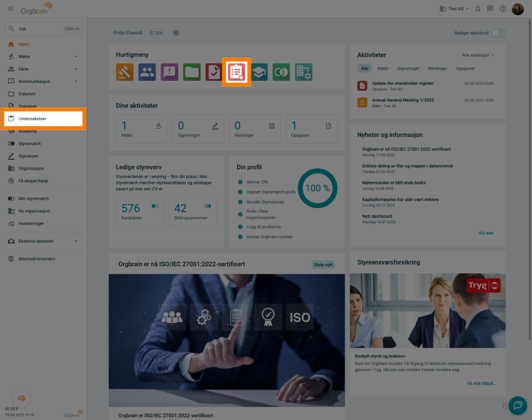Switch to the Møter tab in Aktiviteter
532x420 pixels.
click(383, 68)
